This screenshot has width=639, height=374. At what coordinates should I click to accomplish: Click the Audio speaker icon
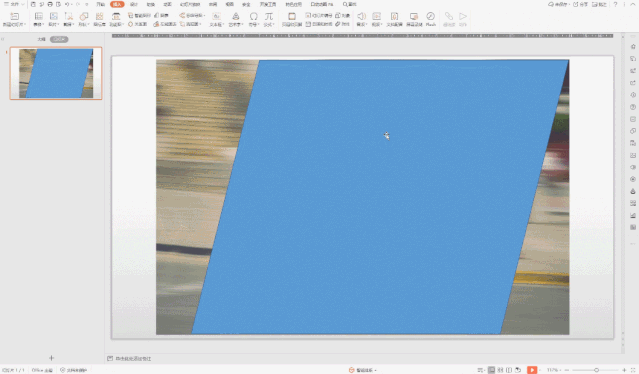tap(361, 16)
